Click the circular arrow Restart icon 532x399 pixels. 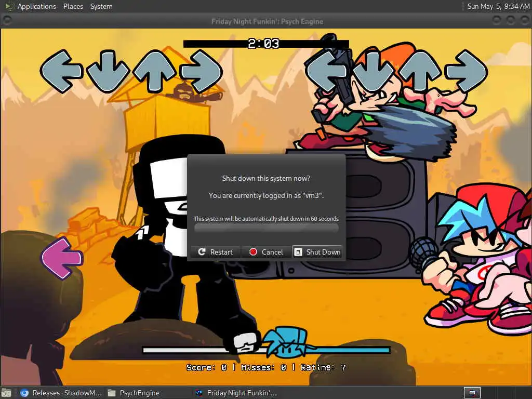click(202, 252)
